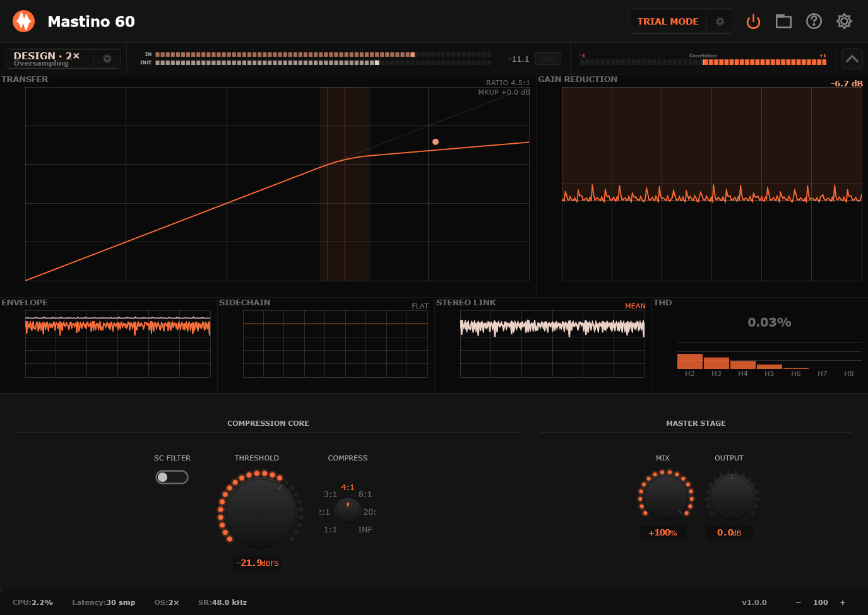Open the trial mode license gear
Screen dimensions: 868x615
click(720, 21)
